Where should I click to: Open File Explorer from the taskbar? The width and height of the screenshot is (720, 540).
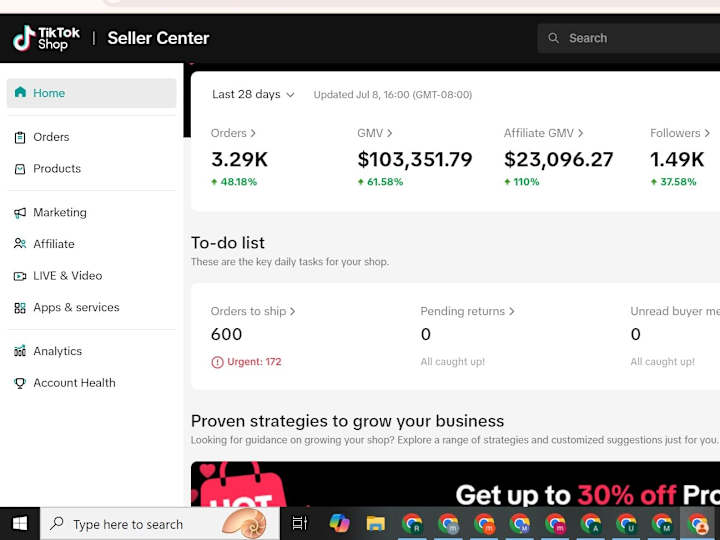pos(375,523)
